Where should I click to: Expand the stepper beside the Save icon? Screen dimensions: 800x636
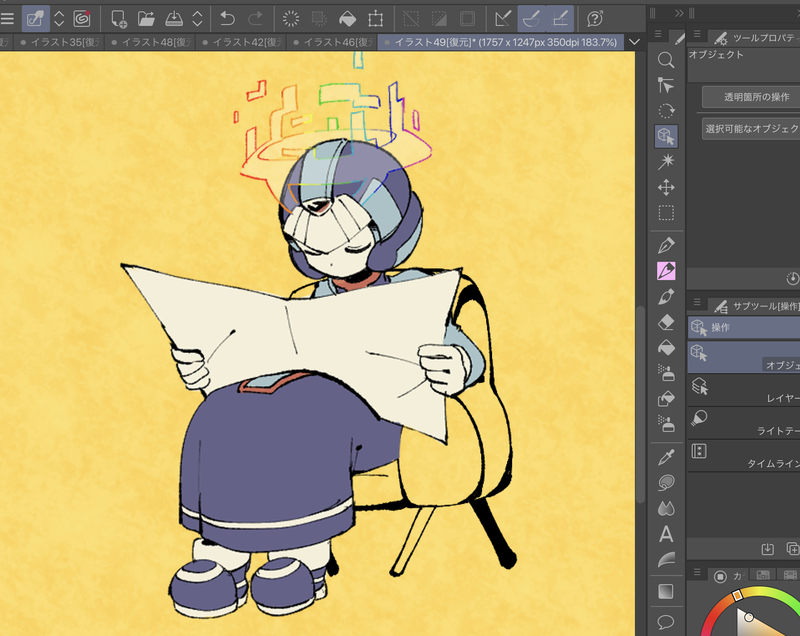click(197, 19)
